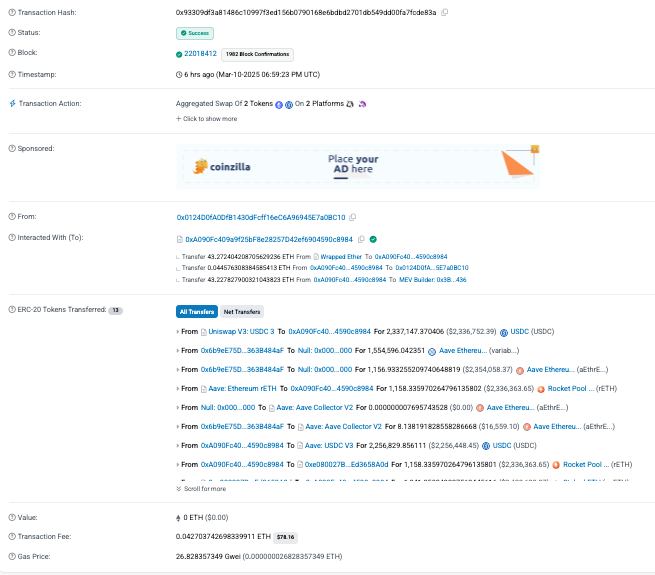This screenshot has width=655, height=575.
Task: Copy the Interacted With contract address
Action: pos(361,239)
